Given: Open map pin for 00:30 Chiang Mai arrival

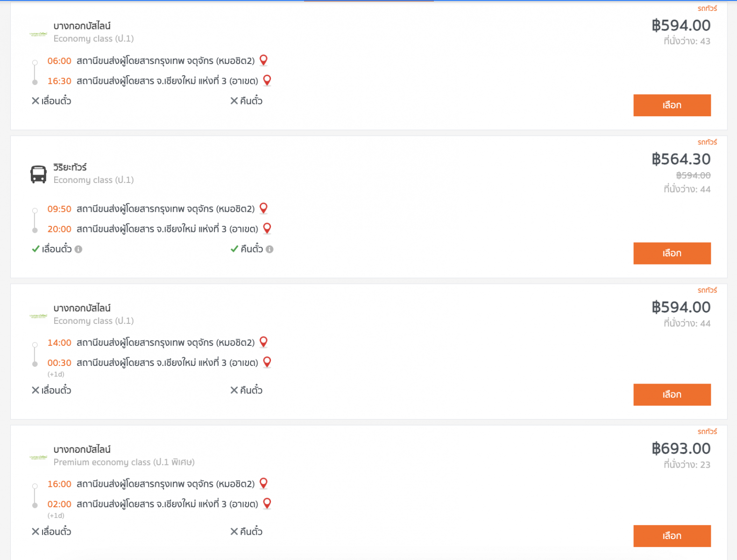Looking at the screenshot, I should (x=267, y=362).
